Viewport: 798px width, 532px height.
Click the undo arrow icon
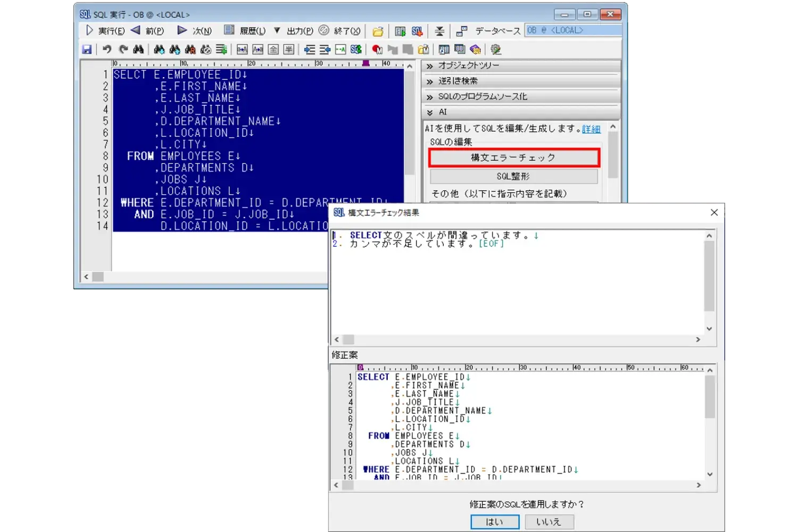[x=107, y=49]
